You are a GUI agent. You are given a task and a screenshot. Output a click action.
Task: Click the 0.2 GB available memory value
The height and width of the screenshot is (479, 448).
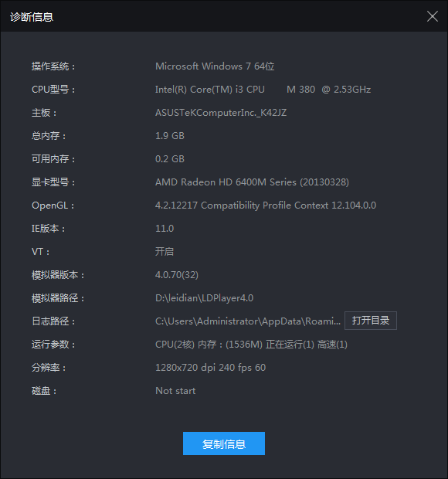[x=170, y=159]
